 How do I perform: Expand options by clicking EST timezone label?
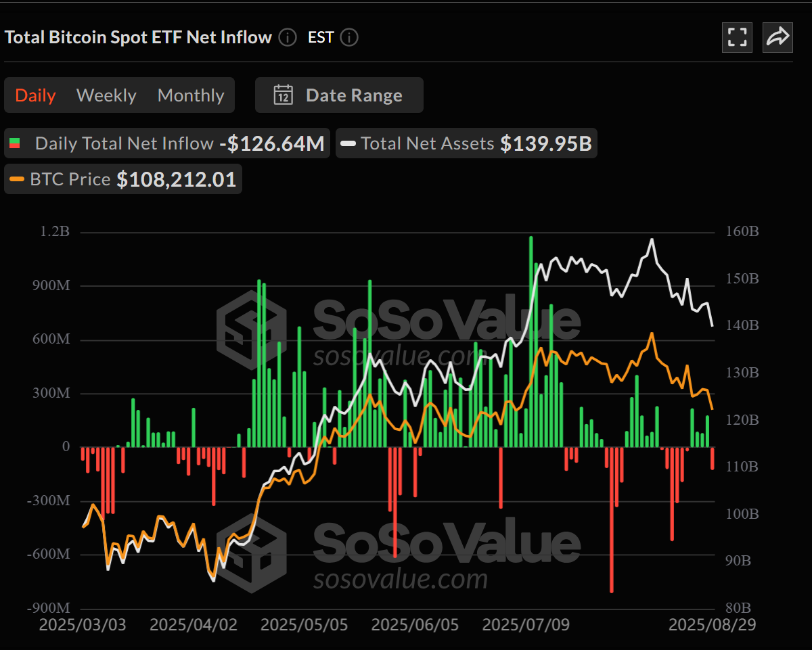click(320, 37)
